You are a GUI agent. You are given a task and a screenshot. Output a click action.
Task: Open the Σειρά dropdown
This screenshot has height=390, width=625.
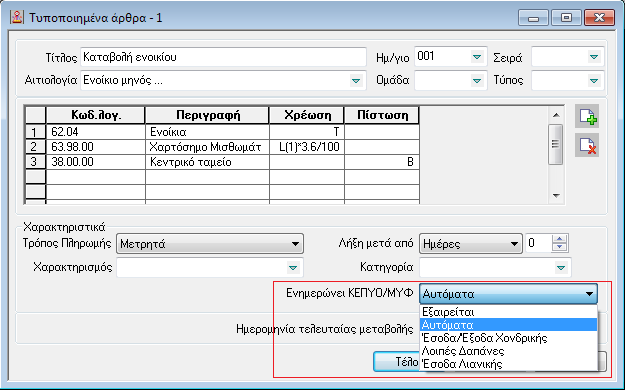(594, 57)
